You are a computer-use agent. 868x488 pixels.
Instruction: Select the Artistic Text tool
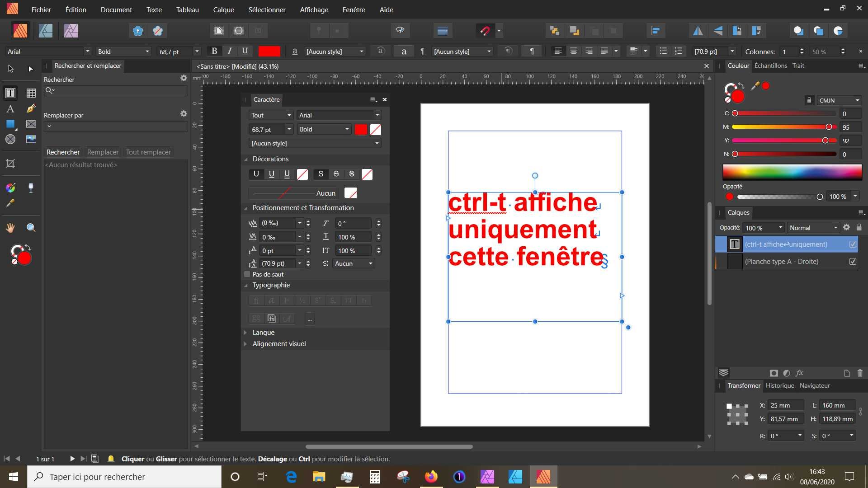tap(10, 109)
